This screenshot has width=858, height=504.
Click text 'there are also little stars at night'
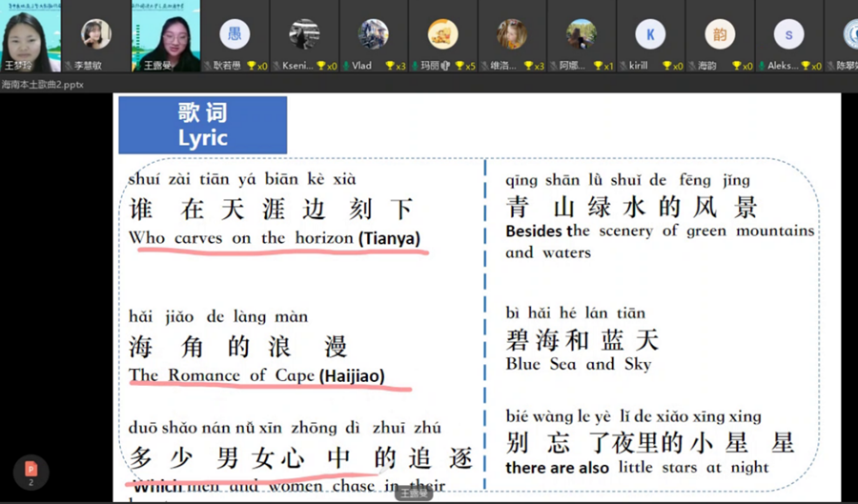coord(637,468)
